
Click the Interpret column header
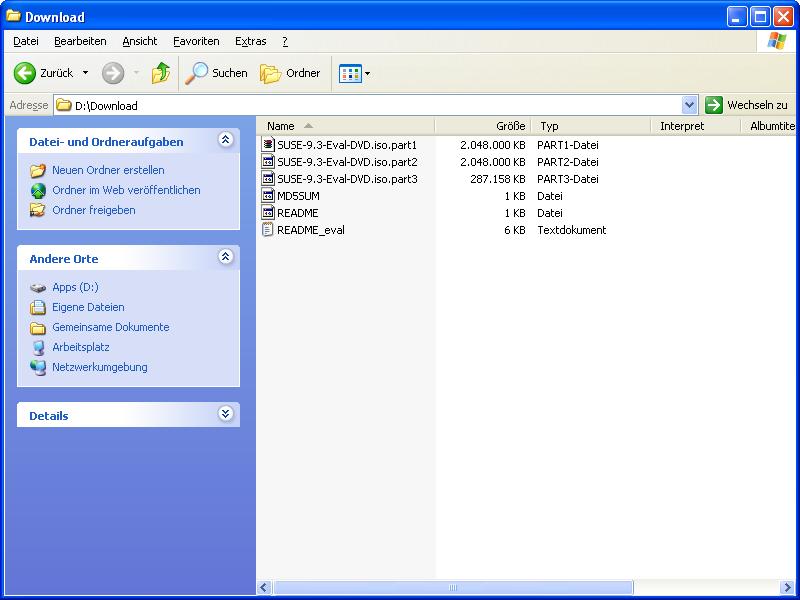click(695, 126)
